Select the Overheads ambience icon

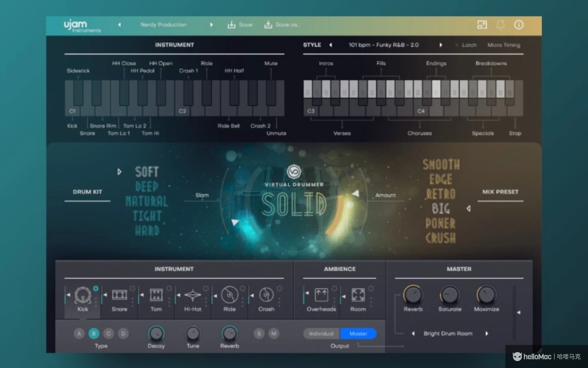tap(322, 295)
